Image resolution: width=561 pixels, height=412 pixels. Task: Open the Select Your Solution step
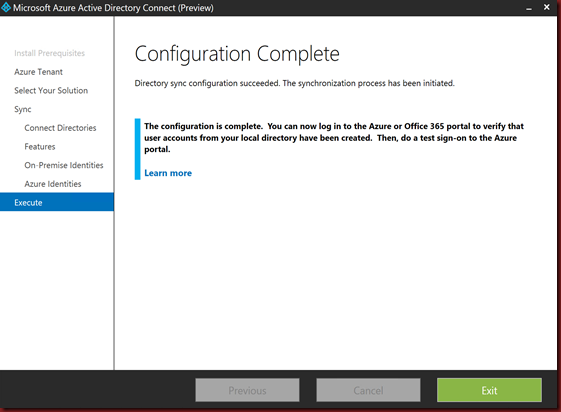(x=51, y=90)
